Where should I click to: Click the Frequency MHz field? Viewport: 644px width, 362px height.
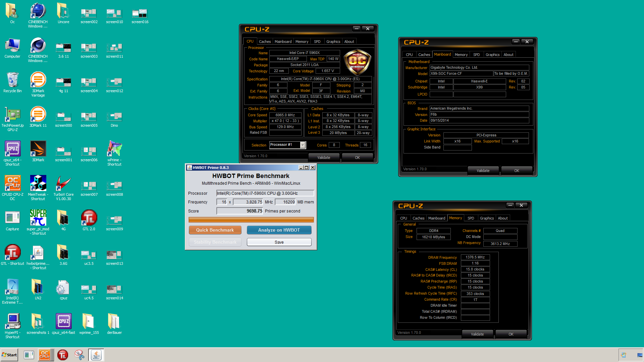coord(248,202)
